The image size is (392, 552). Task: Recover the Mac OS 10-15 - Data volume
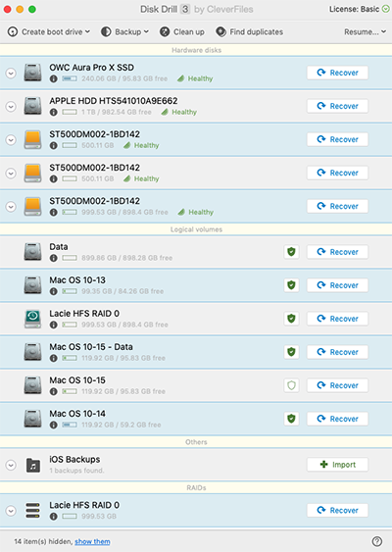(x=337, y=352)
